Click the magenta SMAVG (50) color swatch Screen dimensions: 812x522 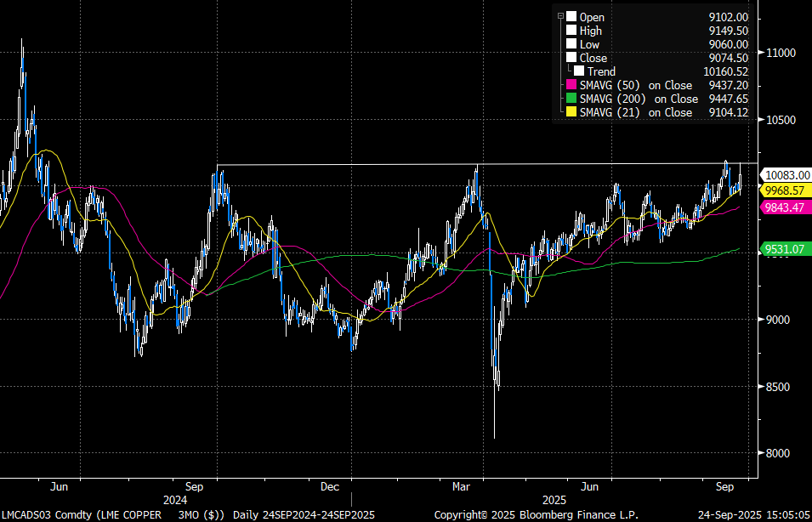[x=571, y=85]
